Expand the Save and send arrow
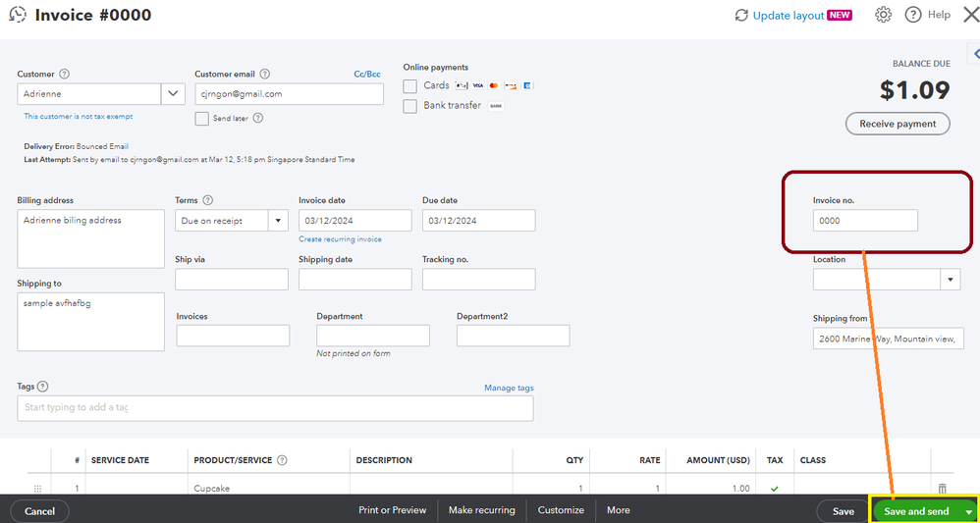The width and height of the screenshot is (980, 523). [969, 511]
